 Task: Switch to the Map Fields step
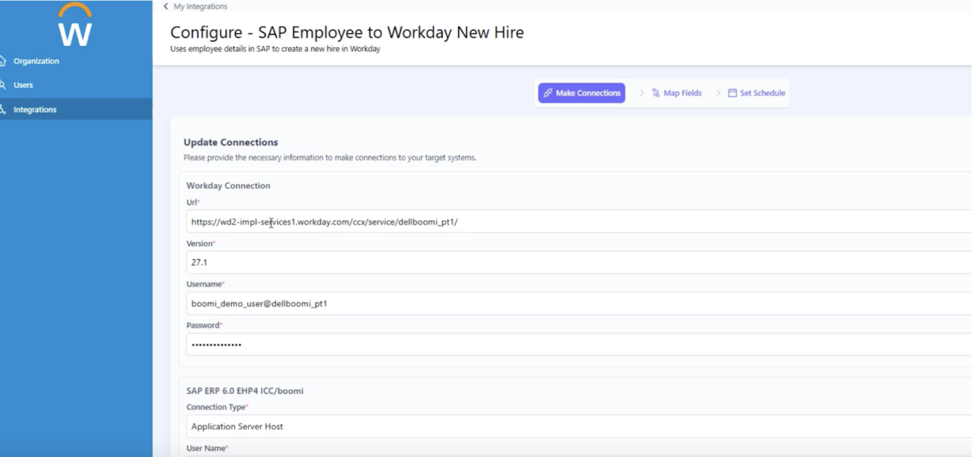[682, 93]
